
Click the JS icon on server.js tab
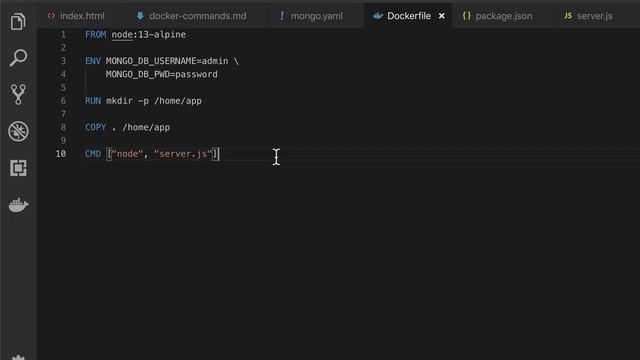568,16
